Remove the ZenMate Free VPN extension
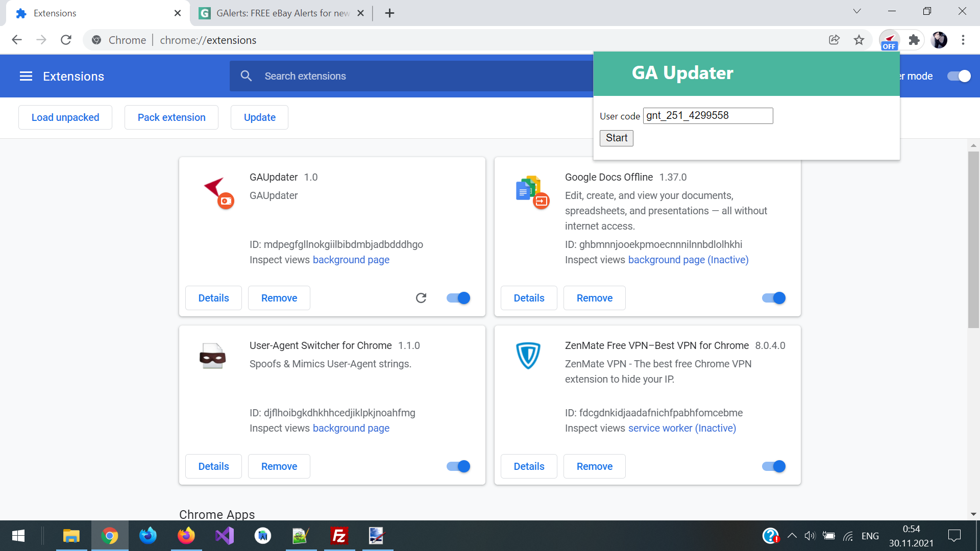Image resolution: width=980 pixels, height=551 pixels. (595, 466)
